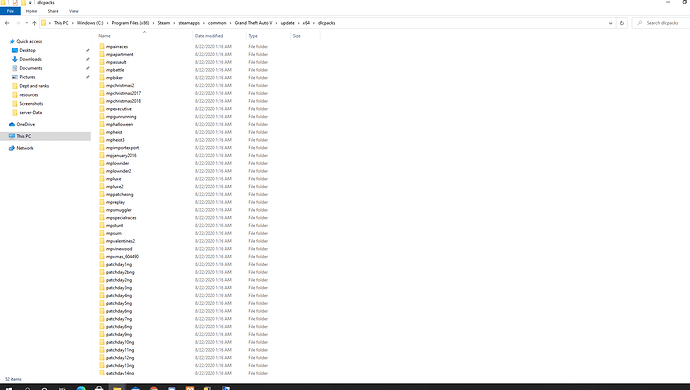This screenshot has width=690, height=390.
Task: Go up one folder level arrow
Action: (x=34, y=23)
